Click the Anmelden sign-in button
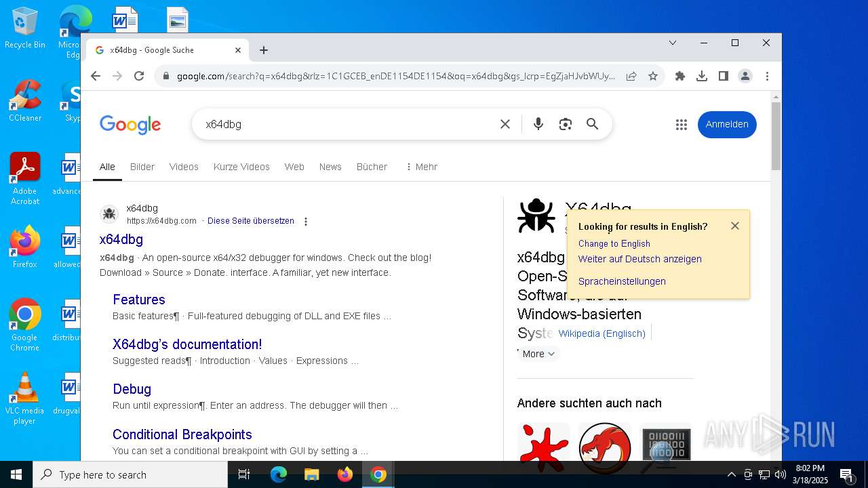The height and width of the screenshot is (488, 868). point(727,124)
